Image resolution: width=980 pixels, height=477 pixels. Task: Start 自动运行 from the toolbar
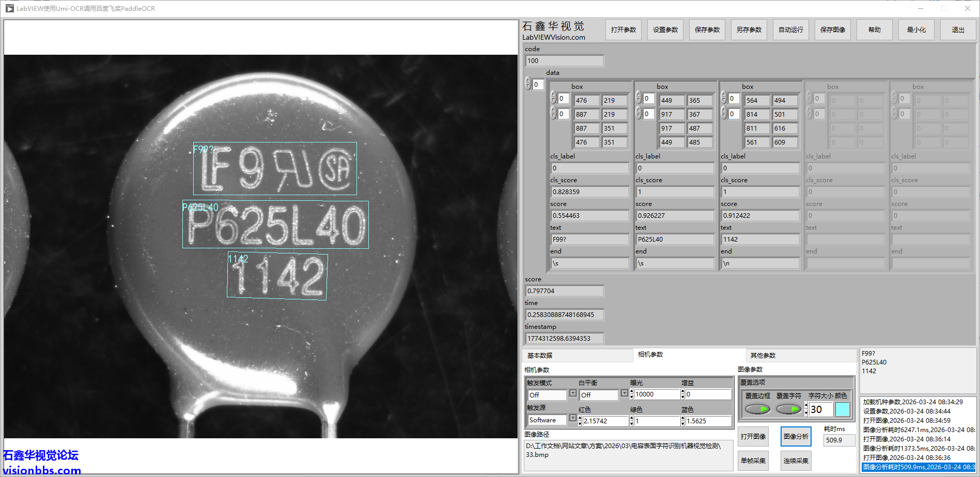tap(790, 30)
